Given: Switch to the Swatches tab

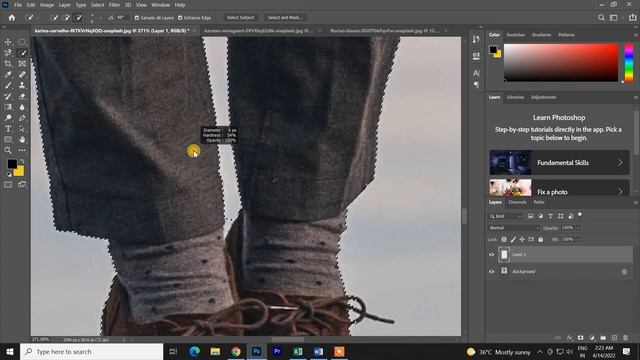Looking at the screenshot, I should pyautogui.click(x=516, y=35).
